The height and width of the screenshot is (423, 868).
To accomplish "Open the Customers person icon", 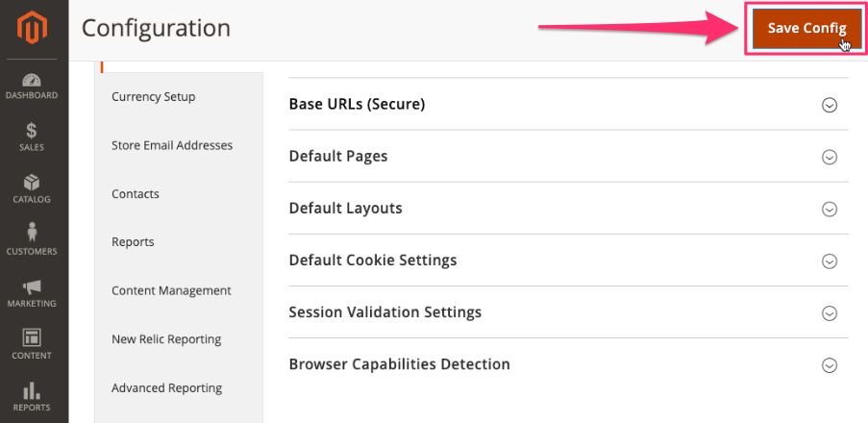I will (x=32, y=234).
